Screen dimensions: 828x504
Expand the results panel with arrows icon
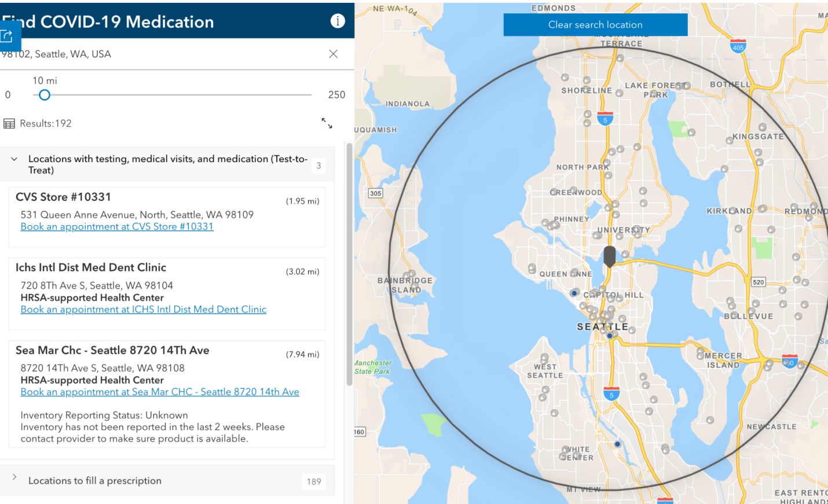tap(327, 123)
